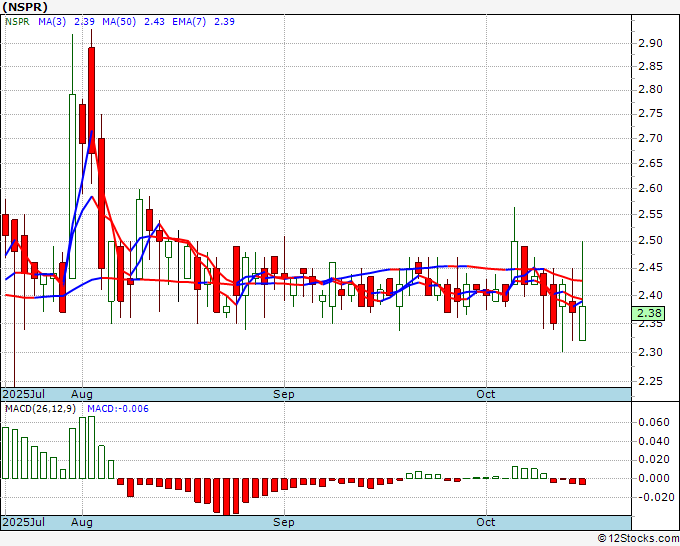Click the 0.060 MACD axis label
The height and width of the screenshot is (546, 680).
pos(653,423)
